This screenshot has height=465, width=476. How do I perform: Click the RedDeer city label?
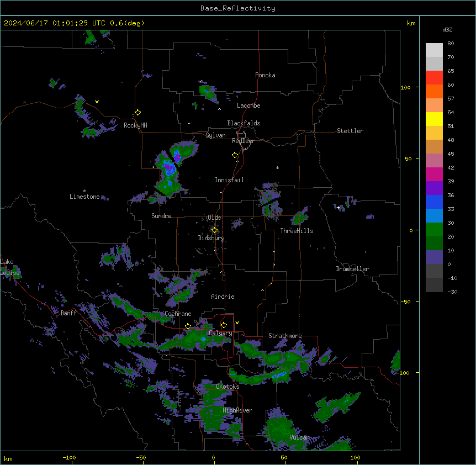click(x=243, y=141)
